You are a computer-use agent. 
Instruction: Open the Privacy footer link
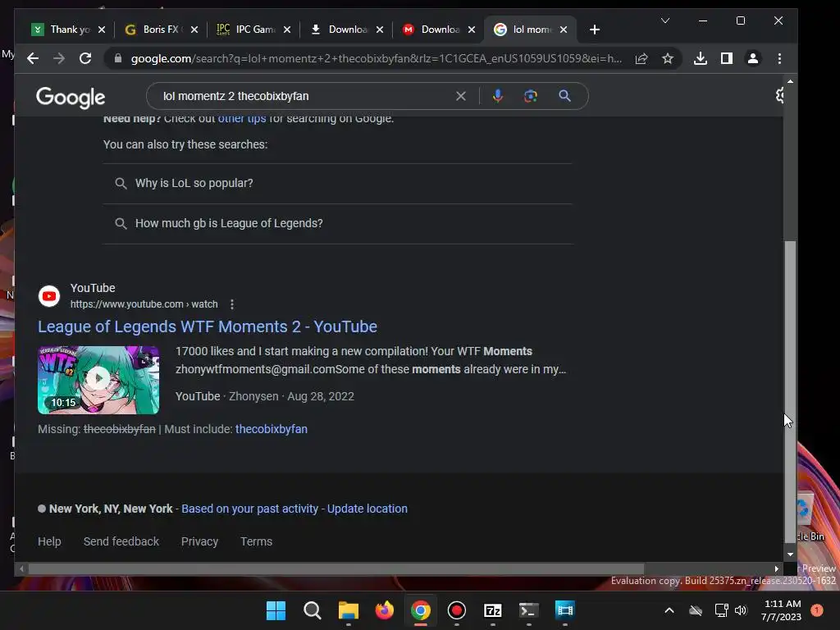tap(199, 541)
